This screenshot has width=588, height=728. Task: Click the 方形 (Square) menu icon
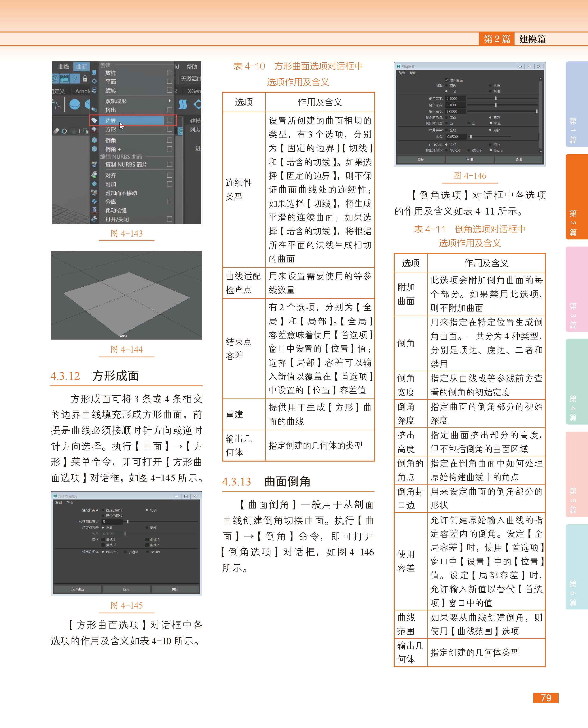pyautogui.click(x=94, y=129)
